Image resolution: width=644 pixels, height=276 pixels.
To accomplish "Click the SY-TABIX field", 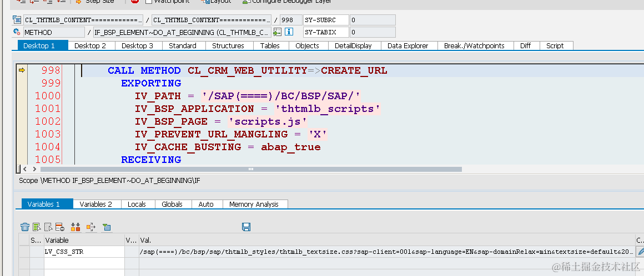I will click(x=326, y=32).
